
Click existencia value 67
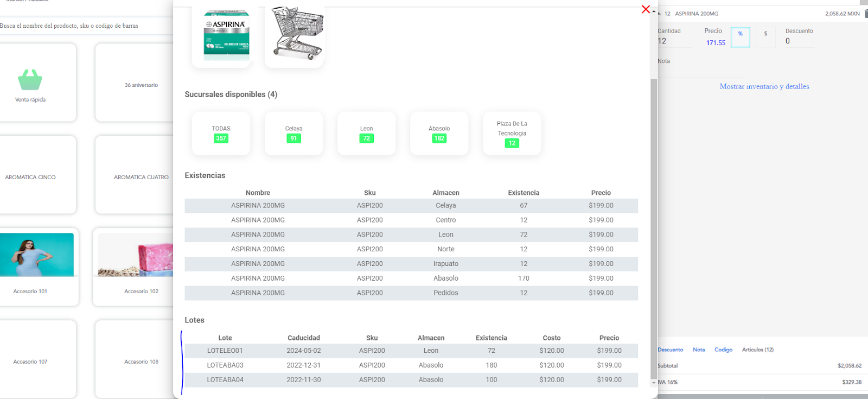524,206
